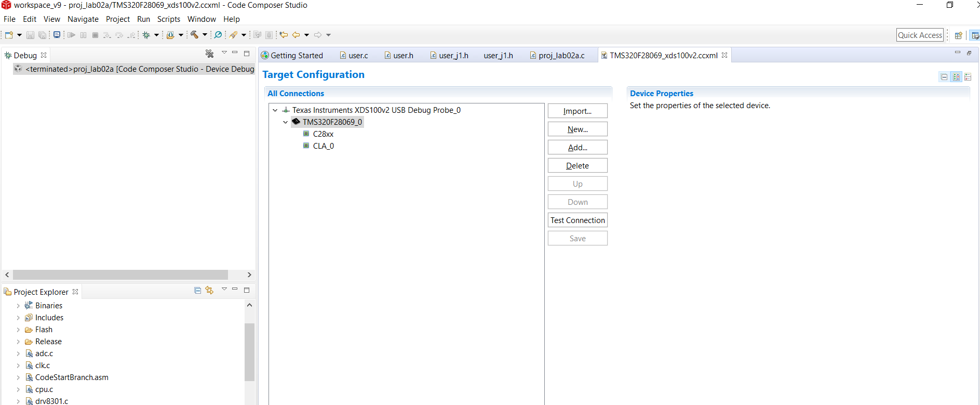This screenshot has width=980, height=405.
Task: Click the green Debug bug icon
Action: point(146,35)
